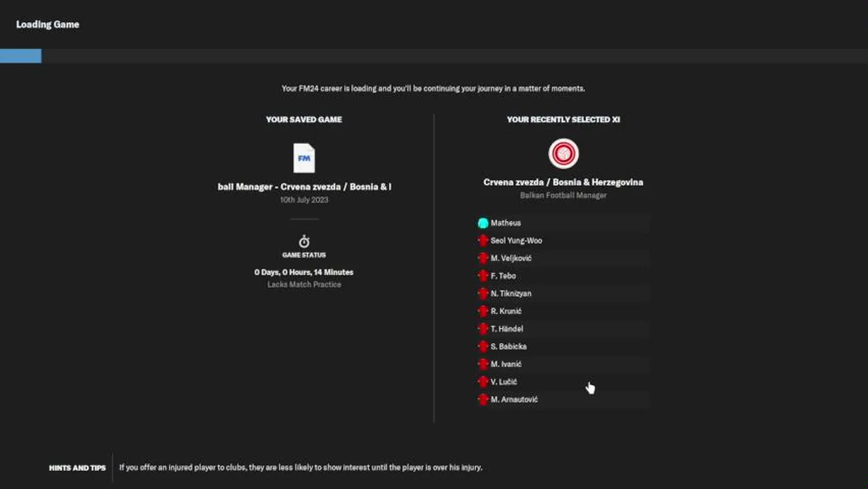The height and width of the screenshot is (489, 868).
Task: Click the kit icon beside S. Babicka
Action: (483, 346)
